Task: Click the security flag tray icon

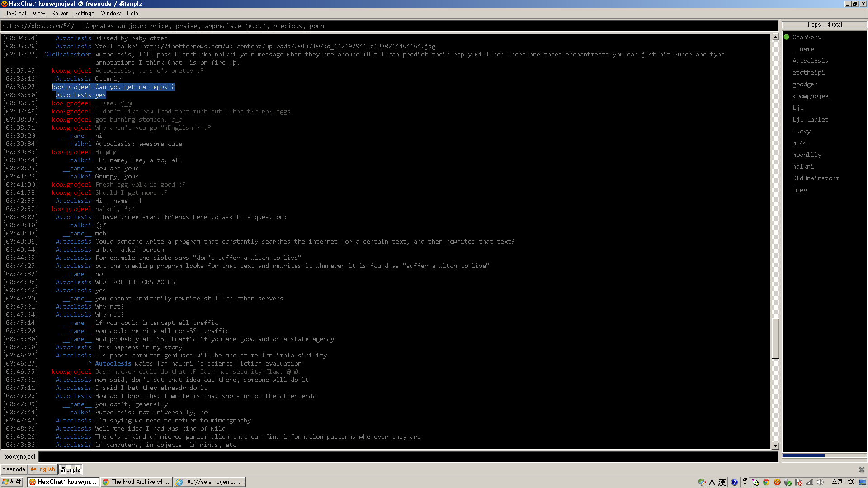Action: [799, 482]
